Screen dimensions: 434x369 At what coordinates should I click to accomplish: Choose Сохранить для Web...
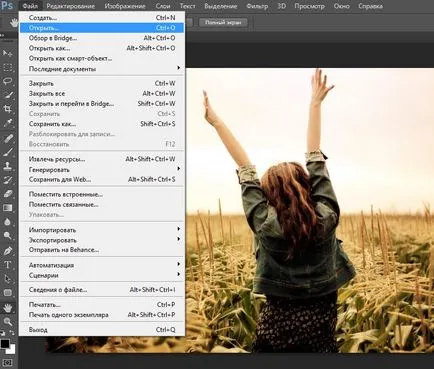pos(102,179)
